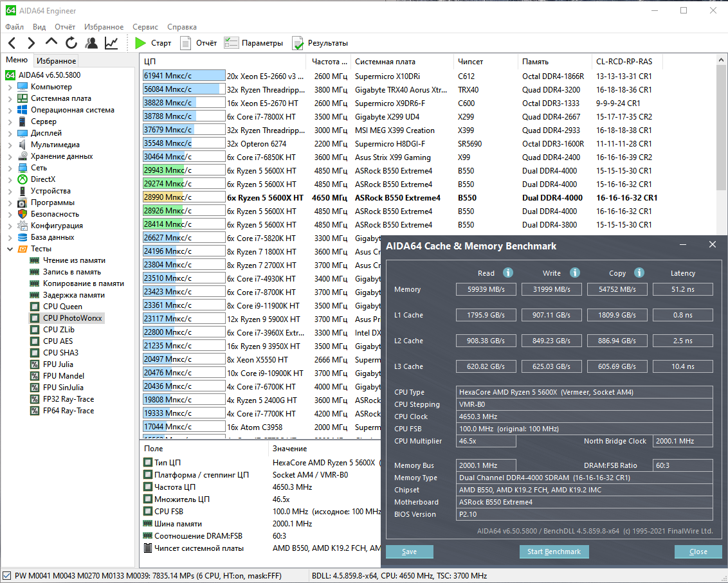The height and width of the screenshot is (583, 728).
Task: Open the Вид menu
Action: (39, 27)
